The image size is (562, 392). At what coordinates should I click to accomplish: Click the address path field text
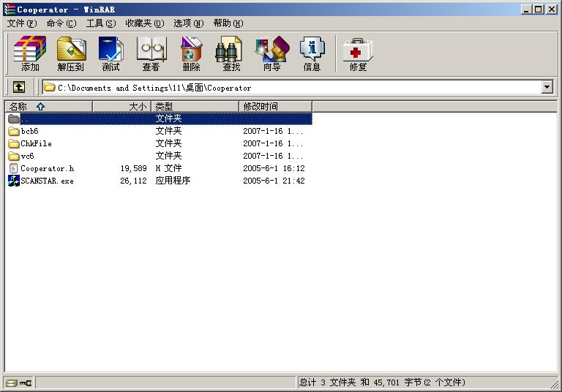[x=154, y=88]
